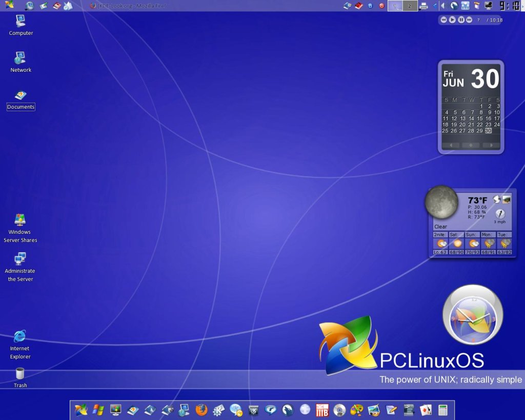Screen dimensions: 525x420
Task: Select Sat forecast in weather widget
Action: coord(456,243)
